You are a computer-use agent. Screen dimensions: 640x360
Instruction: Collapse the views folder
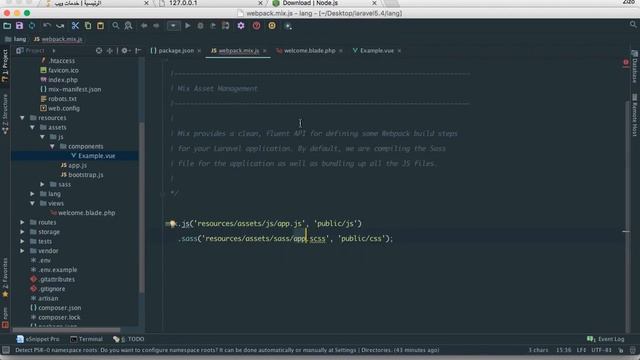32,203
